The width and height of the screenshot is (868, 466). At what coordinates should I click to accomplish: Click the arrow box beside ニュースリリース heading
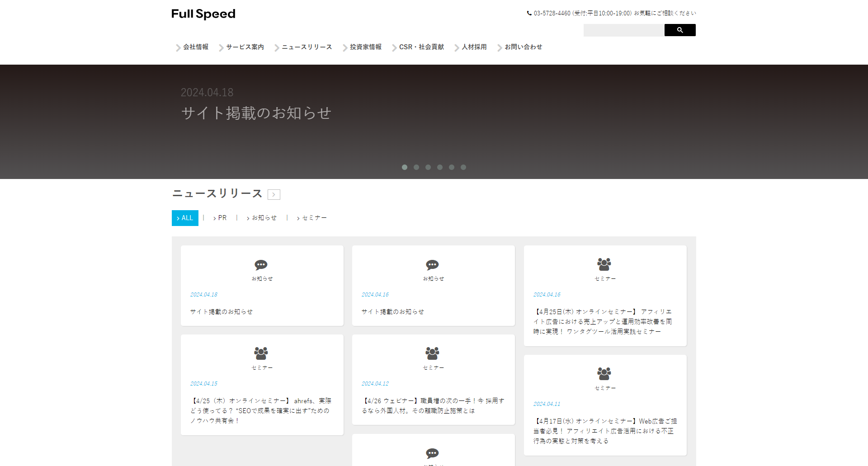(x=274, y=194)
